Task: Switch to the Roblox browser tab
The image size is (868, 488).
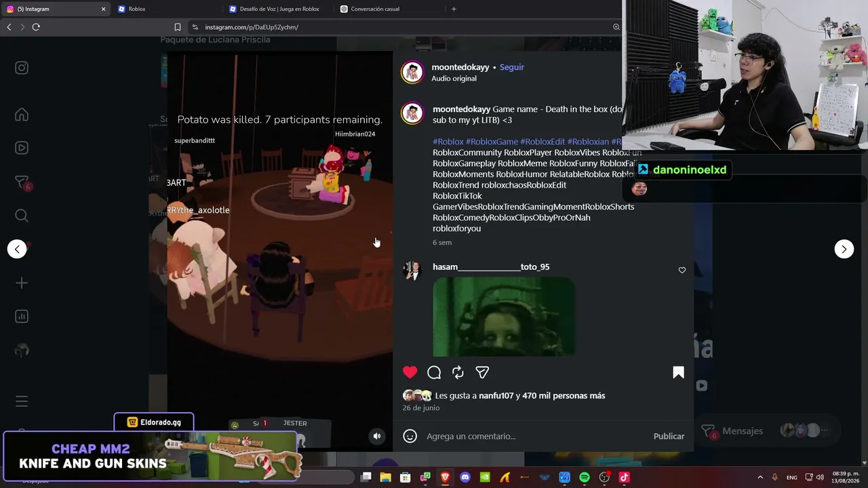Action: click(x=166, y=9)
